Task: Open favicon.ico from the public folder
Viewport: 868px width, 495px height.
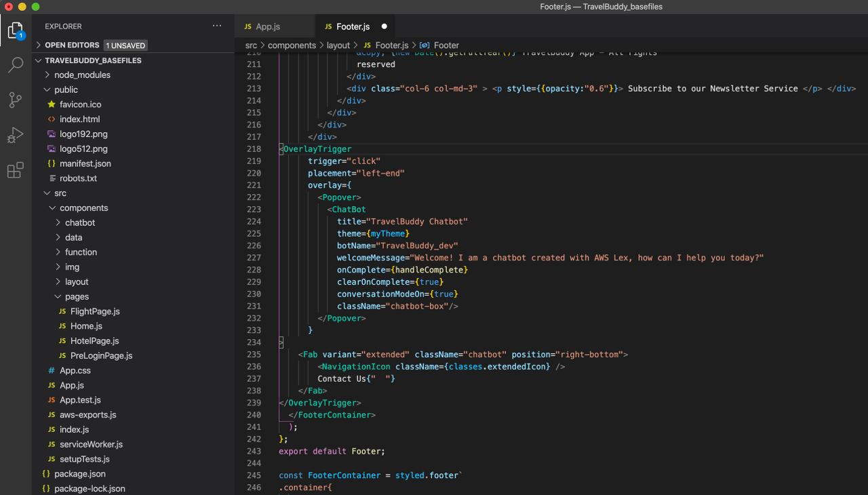Action: click(80, 104)
